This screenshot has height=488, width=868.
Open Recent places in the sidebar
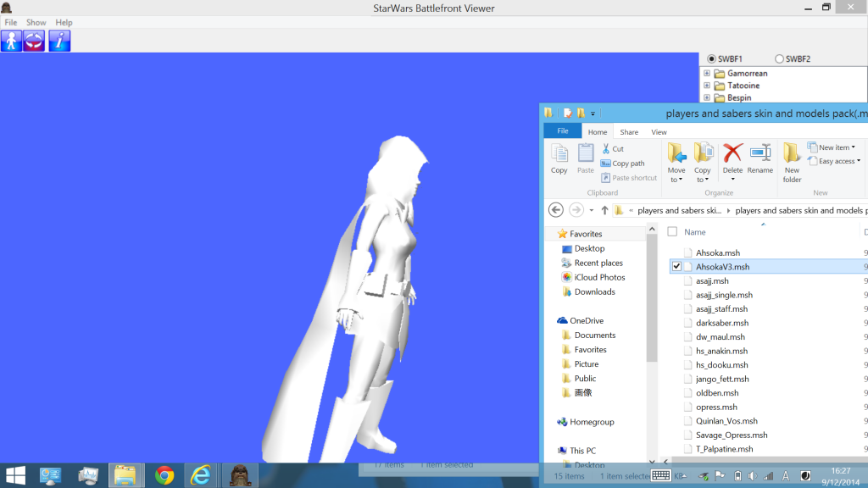[x=598, y=263]
